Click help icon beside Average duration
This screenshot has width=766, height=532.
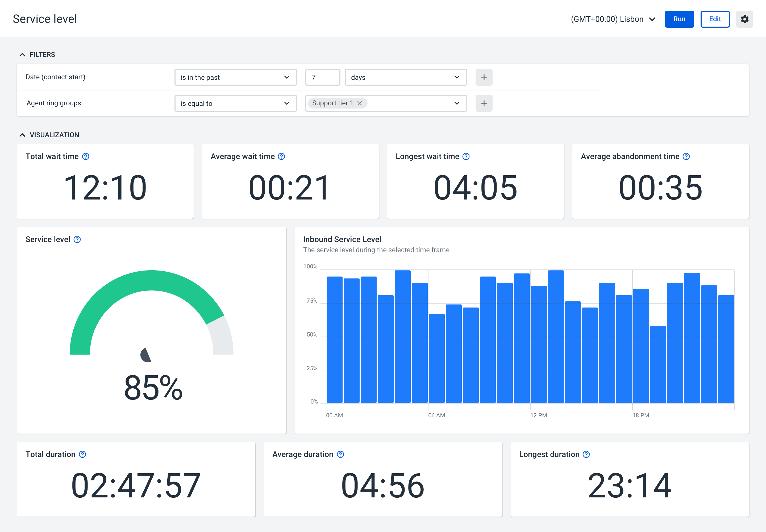[x=340, y=454]
